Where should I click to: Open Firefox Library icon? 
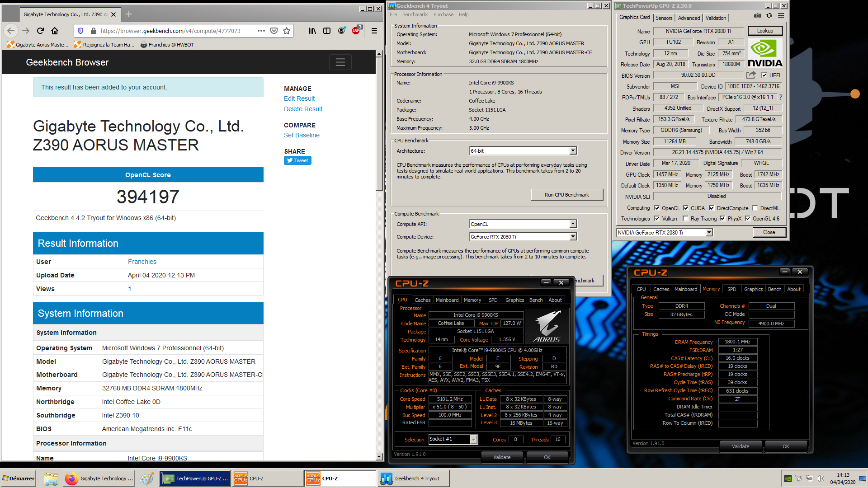[312, 31]
